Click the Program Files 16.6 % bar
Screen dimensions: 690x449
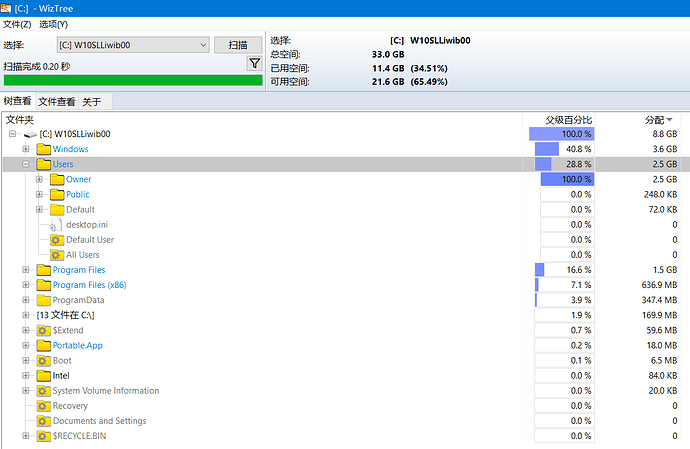pos(564,270)
